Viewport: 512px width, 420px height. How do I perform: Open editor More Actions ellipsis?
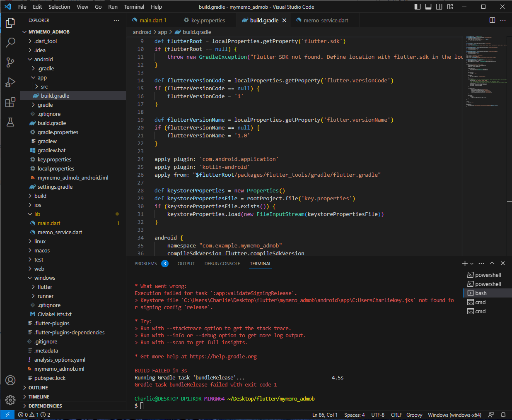503,20
